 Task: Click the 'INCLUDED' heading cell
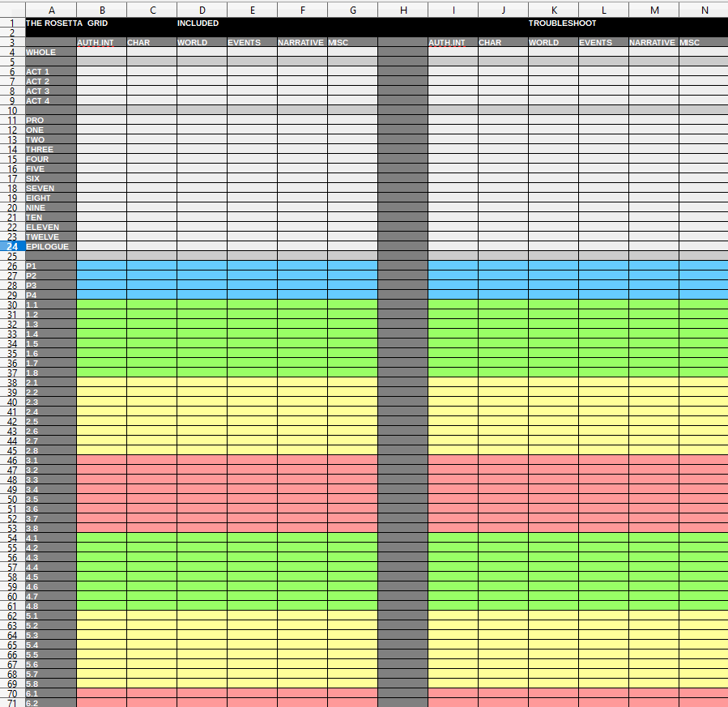click(x=202, y=23)
